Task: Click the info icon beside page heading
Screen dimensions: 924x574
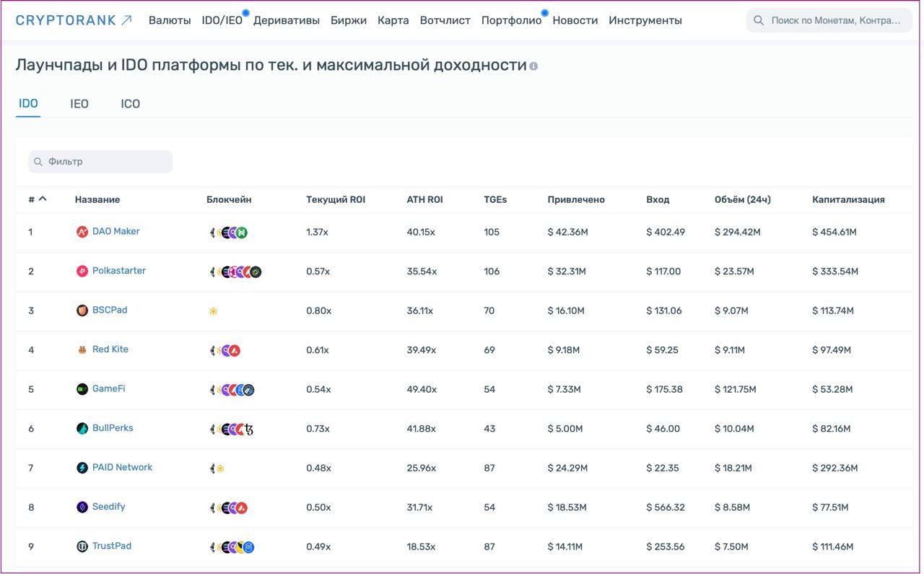Action: (x=533, y=66)
